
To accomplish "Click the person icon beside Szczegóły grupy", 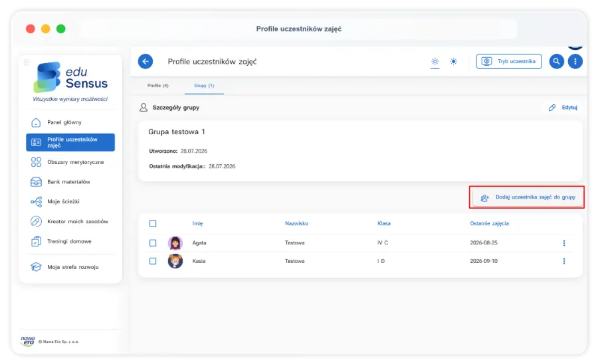I will point(144,108).
